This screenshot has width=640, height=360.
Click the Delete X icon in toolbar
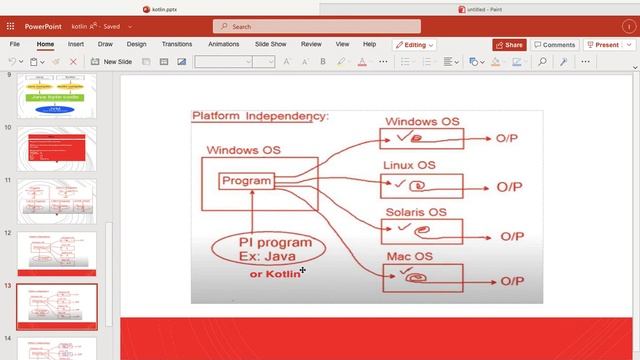(x=73, y=62)
